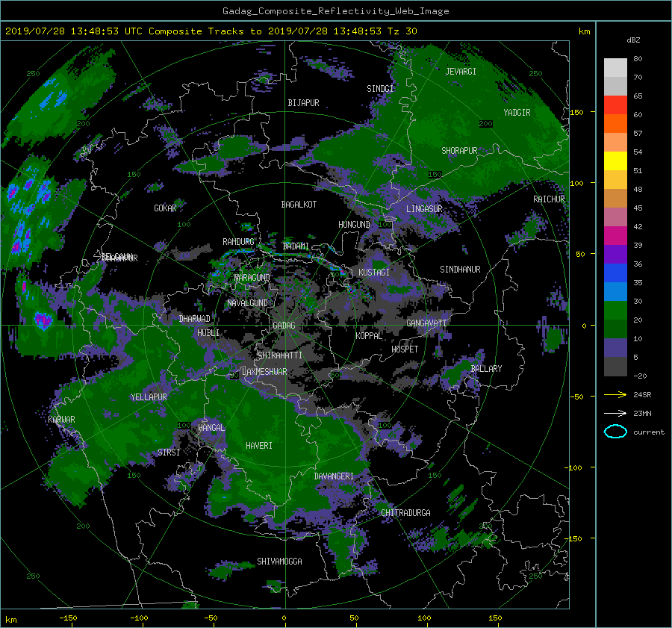This screenshot has height=628, width=672.
Task: Select the dark gray 5 dBZ swatch
Action: 615,366
